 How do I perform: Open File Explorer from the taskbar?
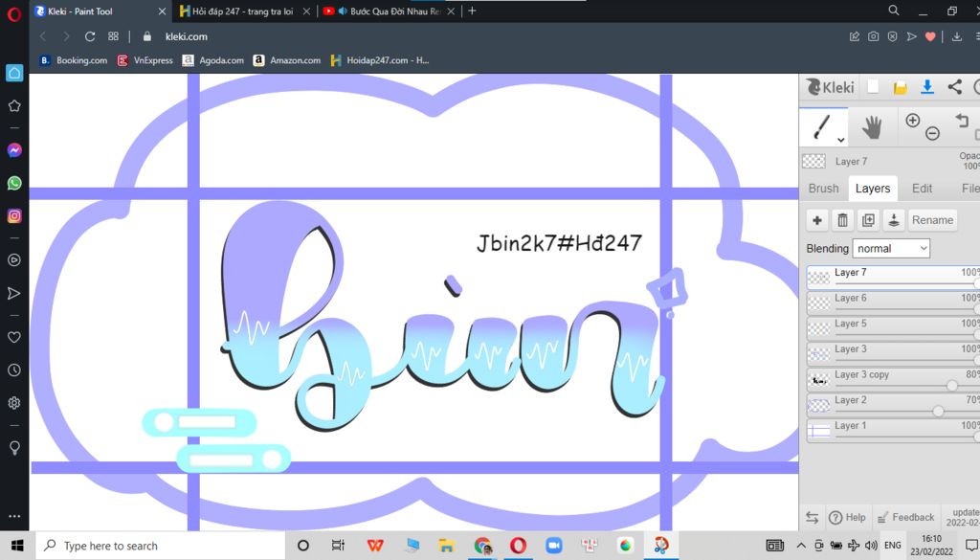(446, 546)
